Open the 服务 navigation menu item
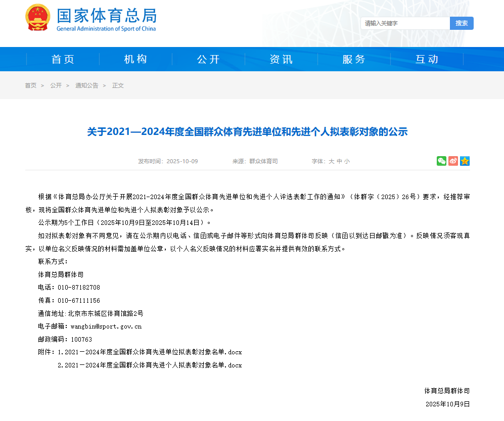The image size is (504, 421). [x=354, y=59]
